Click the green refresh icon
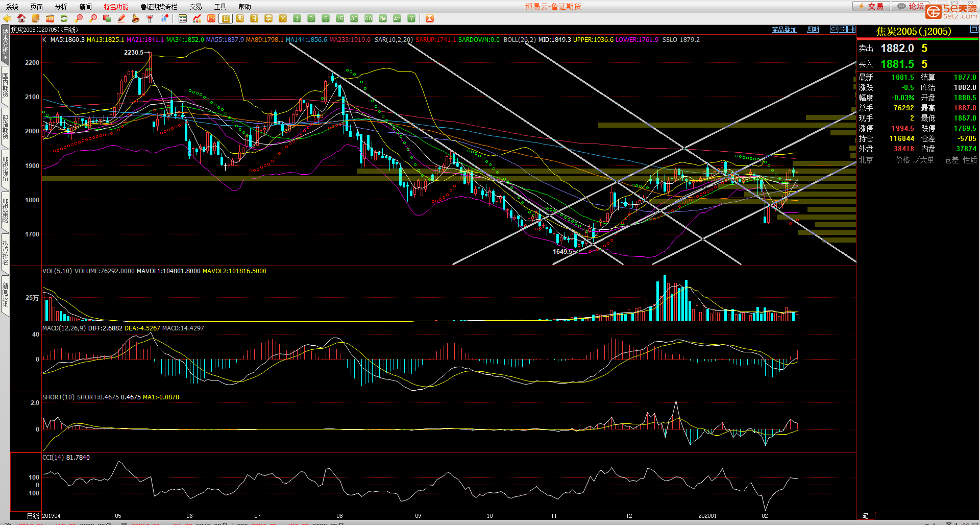Image resolution: width=980 pixels, height=525 pixels. (x=64, y=18)
